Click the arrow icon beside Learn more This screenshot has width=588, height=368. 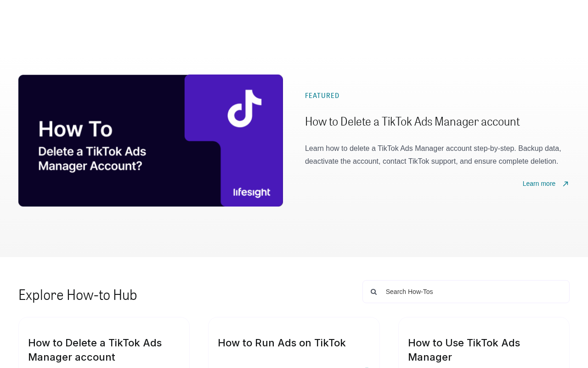point(565,184)
